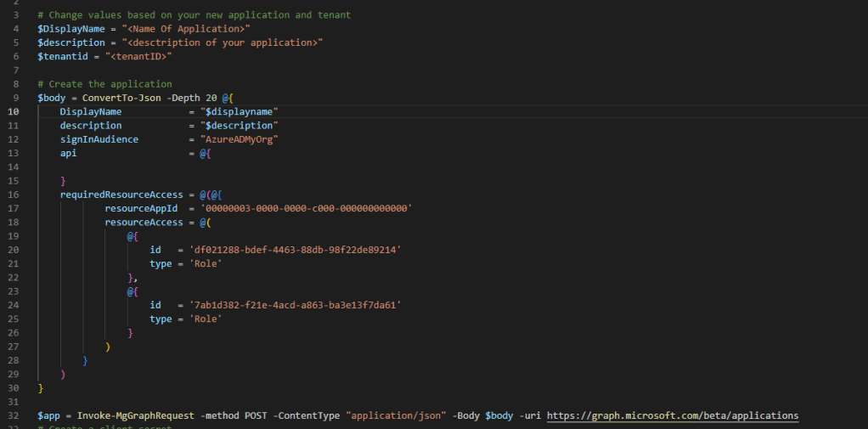
Task: Click the resourceAppId GUID string
Action: (306, 208)
